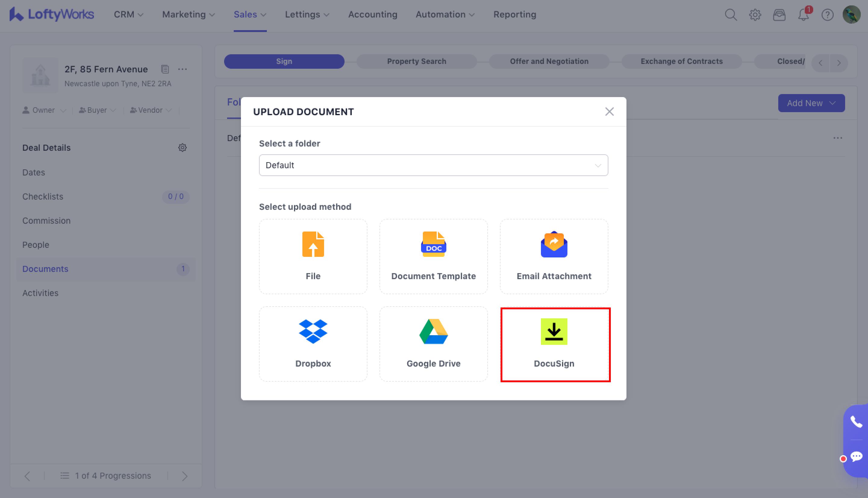Open Deal Details gear settings
This screenshot has height=498, width=868.
point(183,148)
